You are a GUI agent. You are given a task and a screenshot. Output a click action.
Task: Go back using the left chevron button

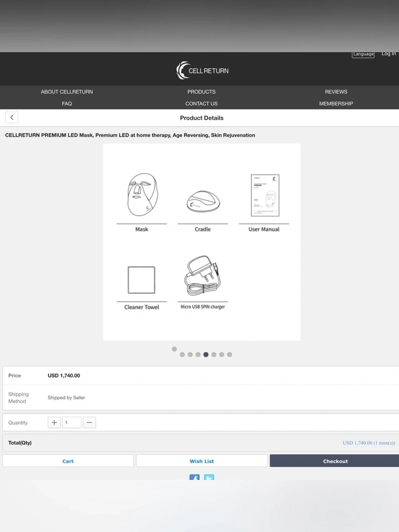pos(12,117)
